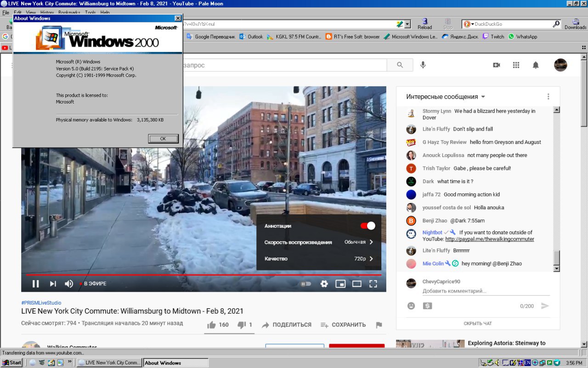588x368 pixels.
Task: Open #PRISMLiveStudio hashtag link
Action: pyautogui.click(x=41, y=303)
